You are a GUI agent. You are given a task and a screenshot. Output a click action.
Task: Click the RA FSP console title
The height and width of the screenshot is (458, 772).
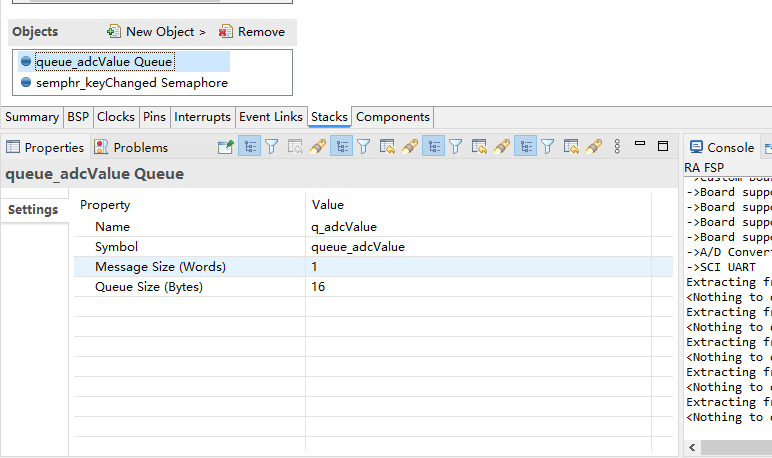click(x=704, y=168)
